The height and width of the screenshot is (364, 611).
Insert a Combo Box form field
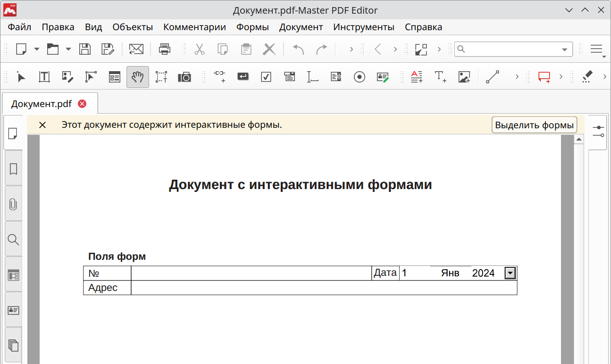tap(290, 77)
